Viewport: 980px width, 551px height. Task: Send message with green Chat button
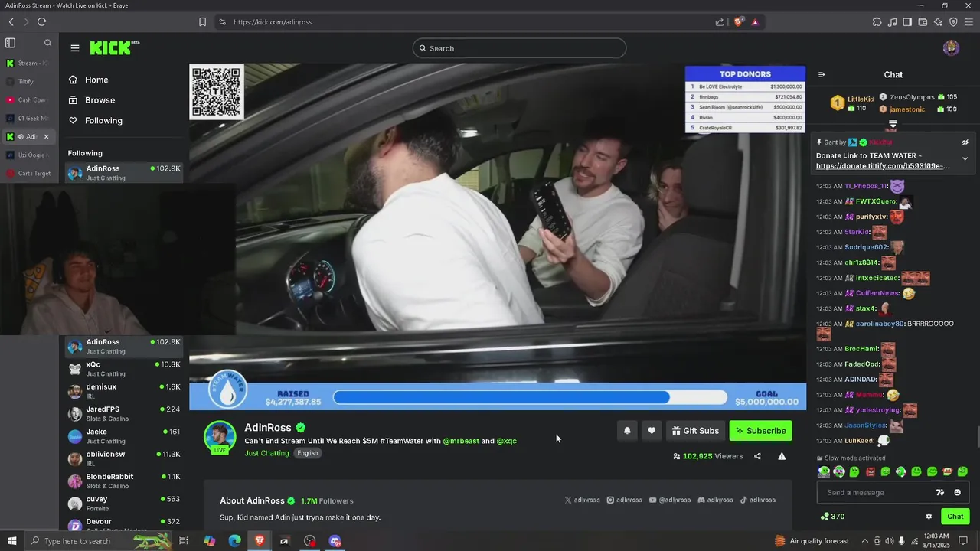click(x=955, y=517)
